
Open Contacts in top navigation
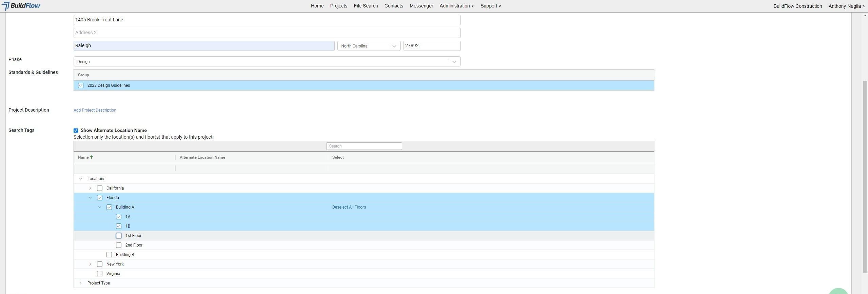click(394, 6)
